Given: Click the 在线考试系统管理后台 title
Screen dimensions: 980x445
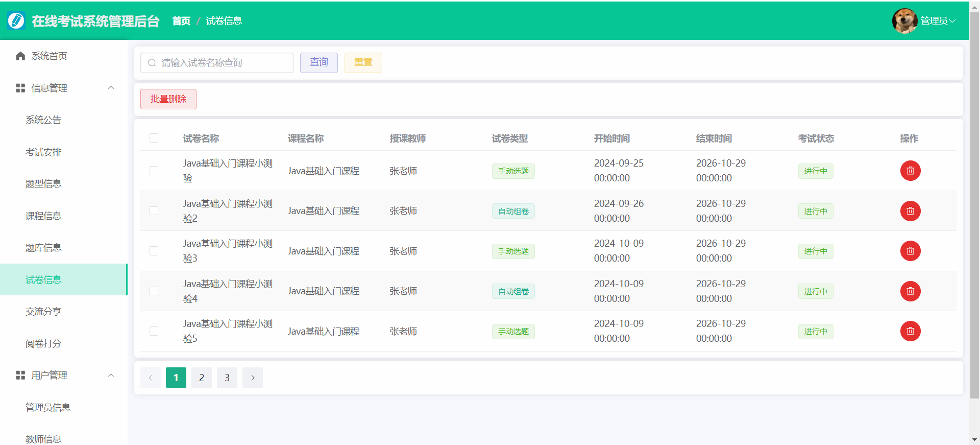Looking at the screenshot, I should [95, 21].
